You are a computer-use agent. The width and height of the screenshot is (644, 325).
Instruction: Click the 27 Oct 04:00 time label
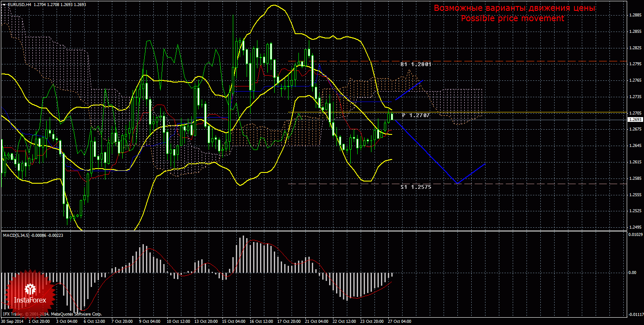(400, 322)
